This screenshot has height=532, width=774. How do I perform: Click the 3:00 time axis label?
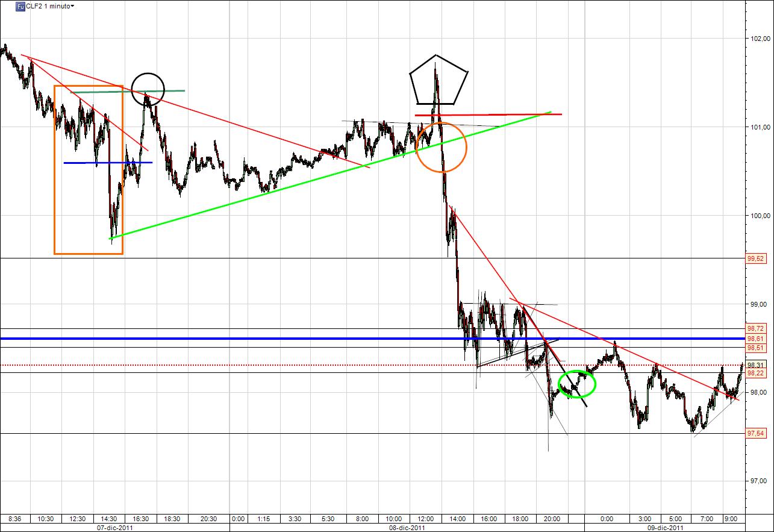644,518
